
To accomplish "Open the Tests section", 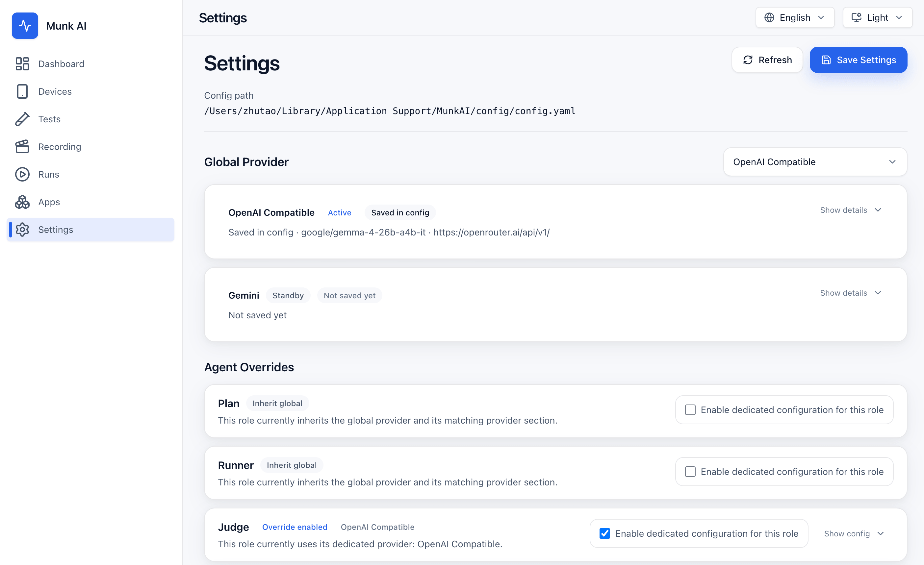I will [x=90, y=119].
